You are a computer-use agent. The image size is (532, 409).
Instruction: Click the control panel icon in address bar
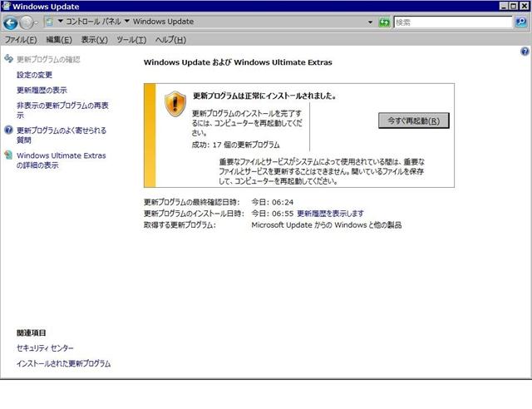[50, 22]
